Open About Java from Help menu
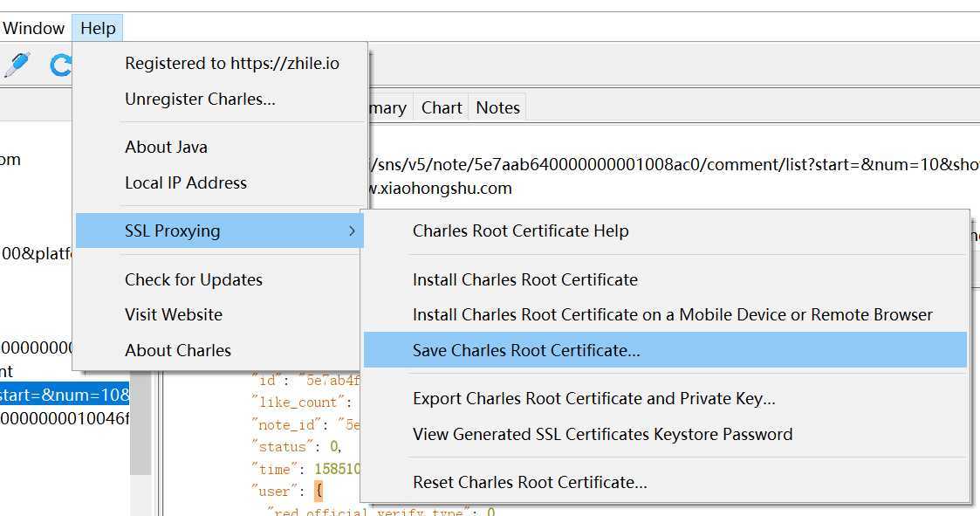The width and height of the screenshot is (980, 516). pos(167,147)
